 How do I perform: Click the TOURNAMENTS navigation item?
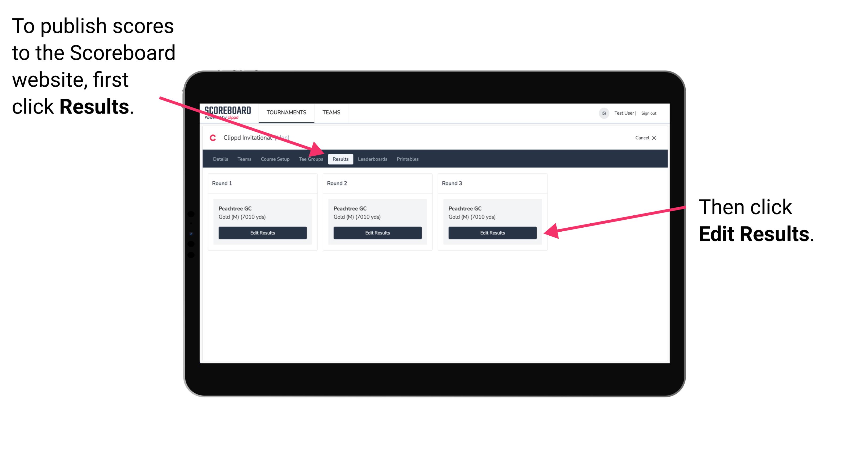[x=285, y=112]
